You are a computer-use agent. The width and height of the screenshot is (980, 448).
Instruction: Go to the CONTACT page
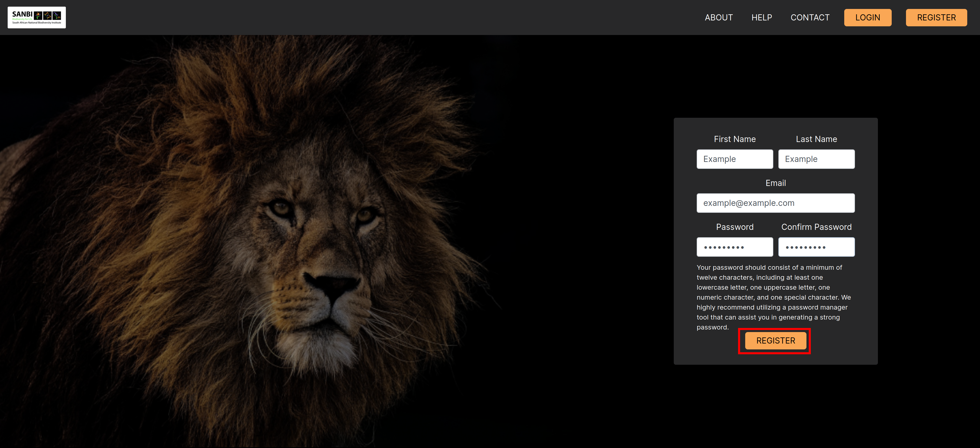pos(810,18)
